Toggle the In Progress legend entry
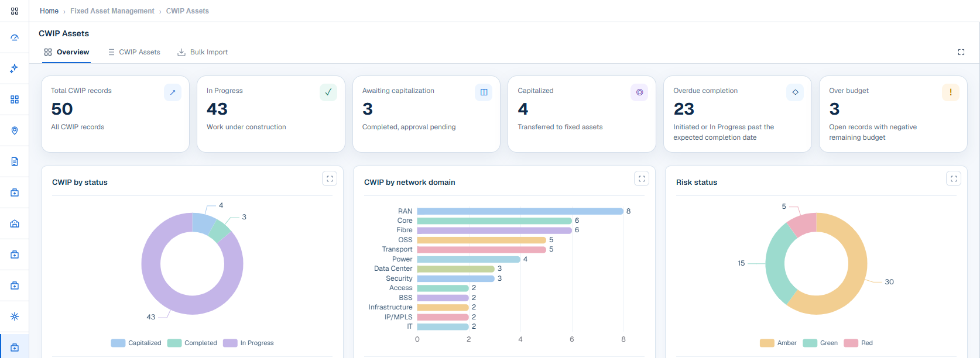The width and height of the screenshot is (980, 358). click(248, 343)
